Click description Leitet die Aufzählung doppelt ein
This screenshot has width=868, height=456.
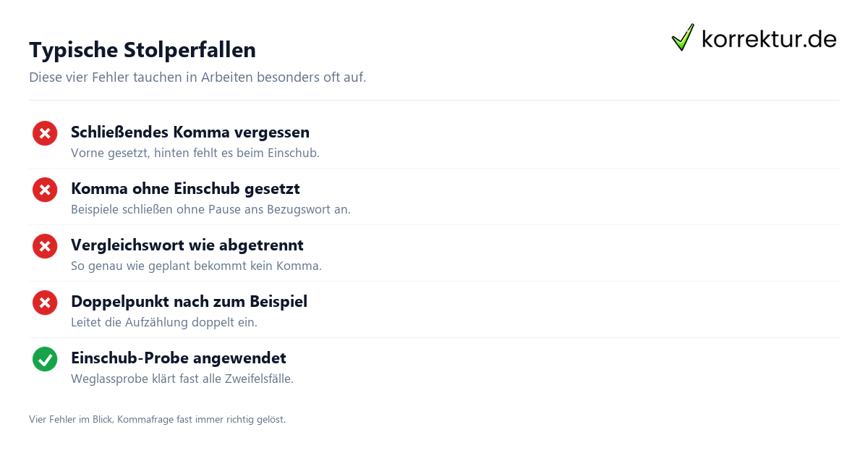164,323
